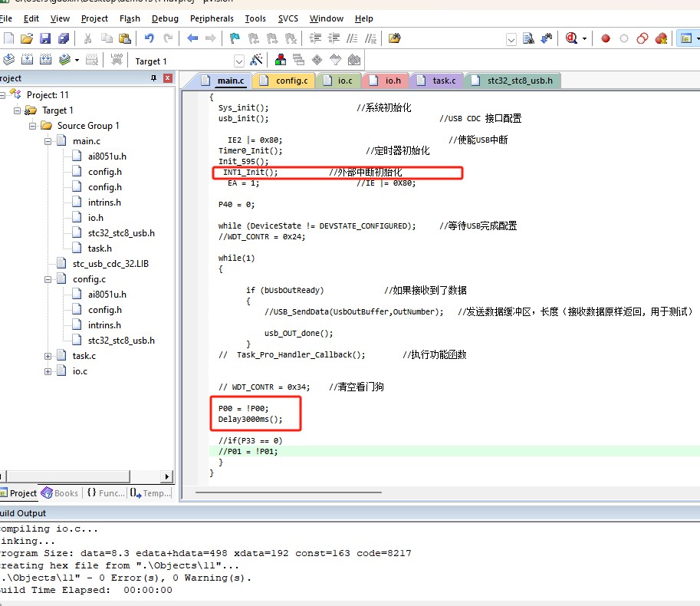Click the Open file folder icon

[x=27, y=38]
